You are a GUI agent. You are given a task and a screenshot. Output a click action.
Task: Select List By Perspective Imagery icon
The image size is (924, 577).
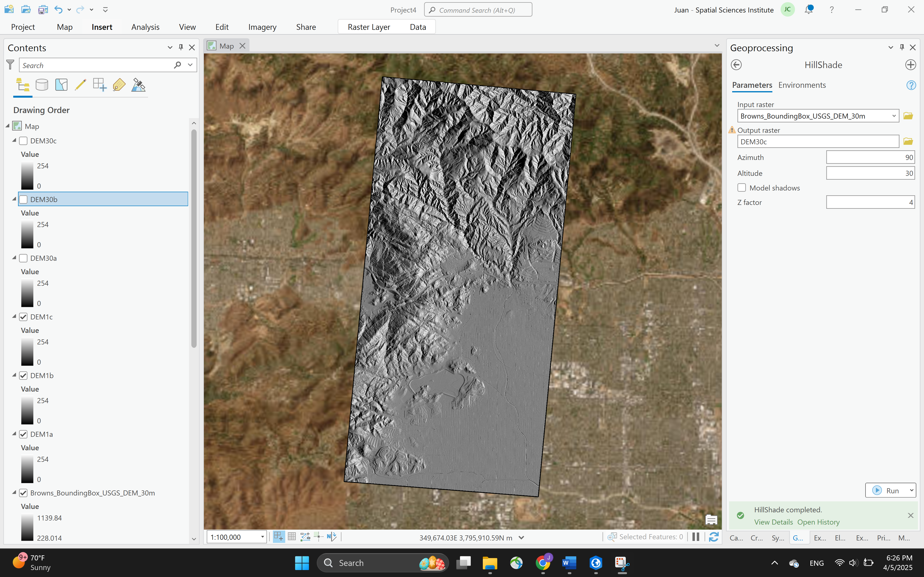[138, 85]
